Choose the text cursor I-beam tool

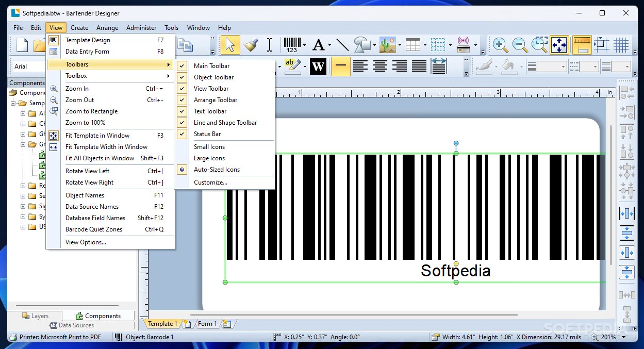(x=270, y=45)
